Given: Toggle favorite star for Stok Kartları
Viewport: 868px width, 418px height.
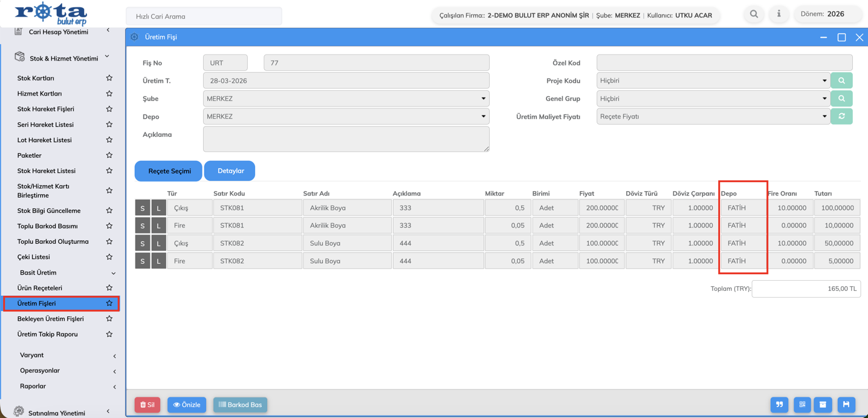Looking at the screenshot, I should (109, 78).
